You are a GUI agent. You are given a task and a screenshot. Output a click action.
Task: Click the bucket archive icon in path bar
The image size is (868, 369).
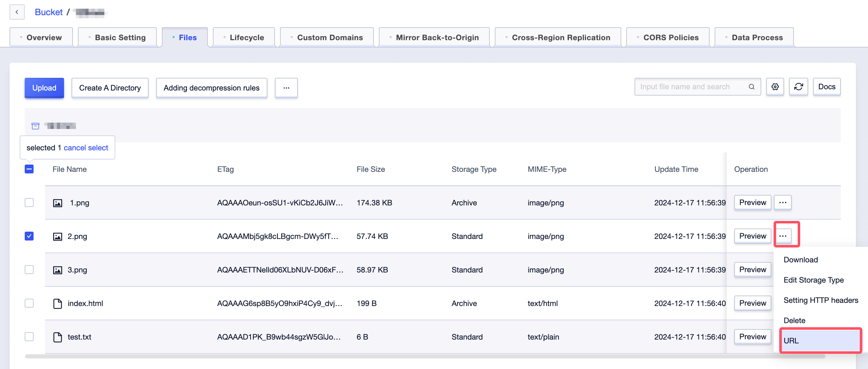click(35, 126)
